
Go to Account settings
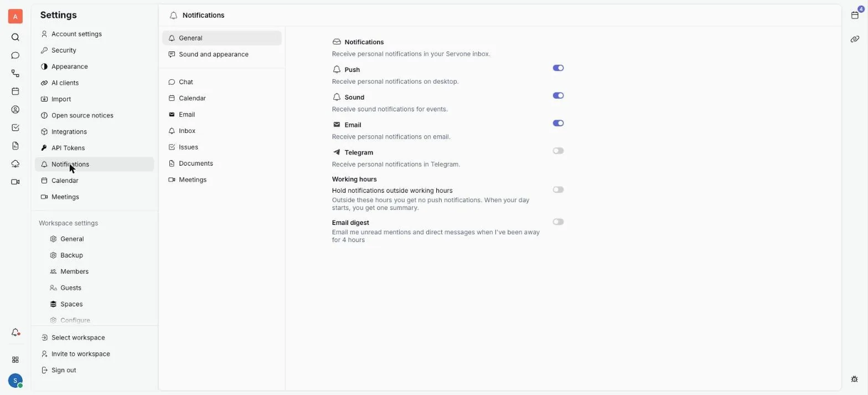coord(94,34)
